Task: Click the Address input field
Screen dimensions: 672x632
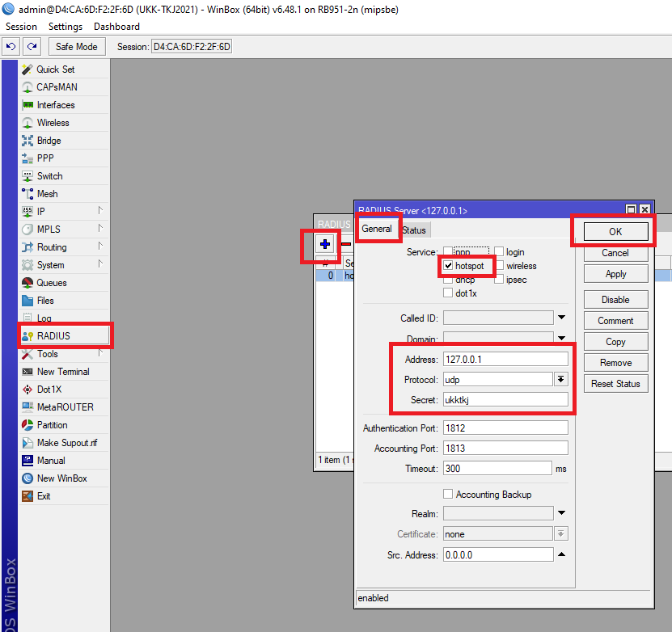Action: (x=505, y=360)
